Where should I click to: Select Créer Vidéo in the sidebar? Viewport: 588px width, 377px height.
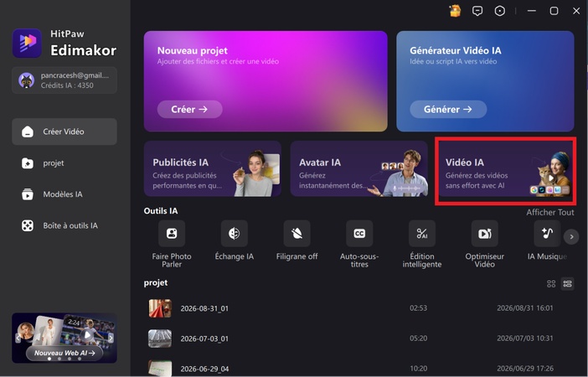pyautogui.click(x=64, y=132)
